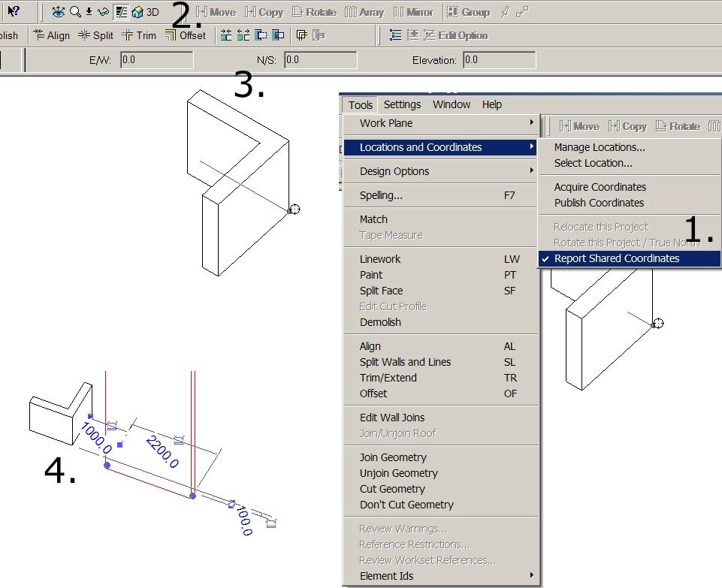722x588 pixels.
Task: Open the 3D view with the house icon
Action: 138,11
